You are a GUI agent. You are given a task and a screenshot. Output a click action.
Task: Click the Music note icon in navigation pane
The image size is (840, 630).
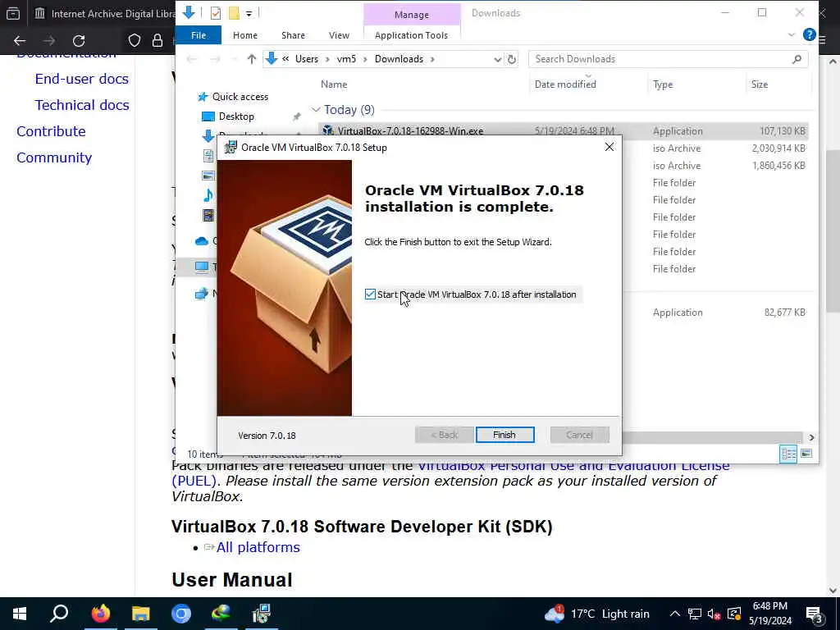(208, 195)
